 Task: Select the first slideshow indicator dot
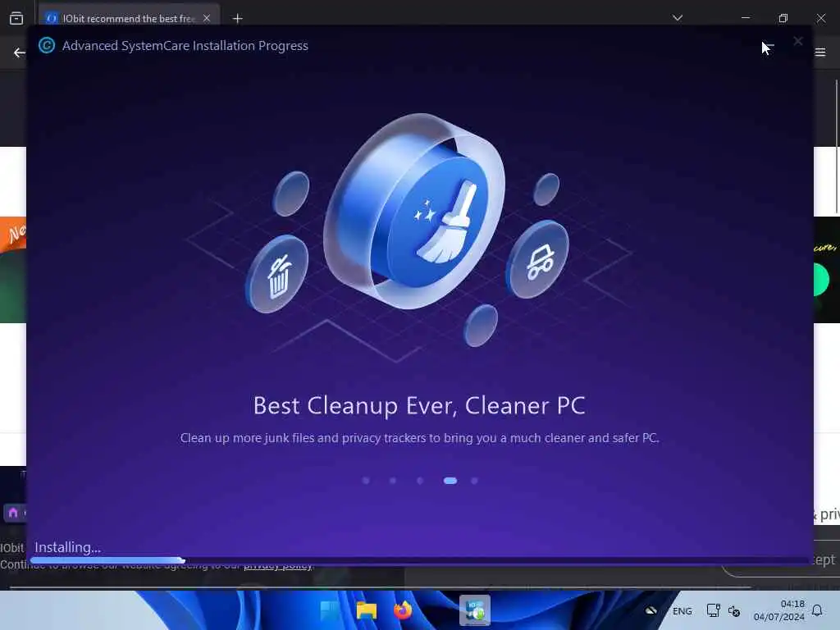point(366,481)
